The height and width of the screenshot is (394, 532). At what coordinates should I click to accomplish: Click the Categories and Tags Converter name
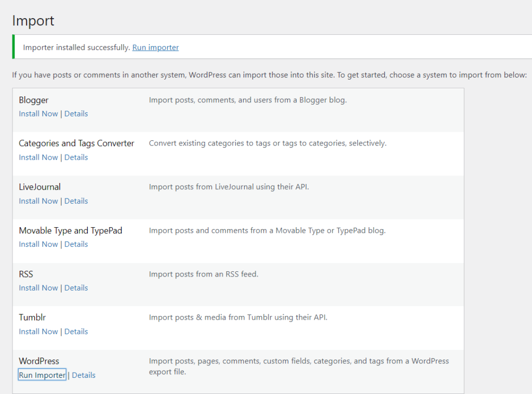pos(77,143)
